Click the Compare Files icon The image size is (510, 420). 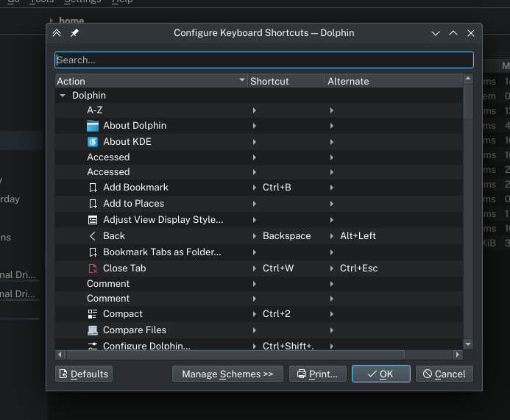point(93,330)
